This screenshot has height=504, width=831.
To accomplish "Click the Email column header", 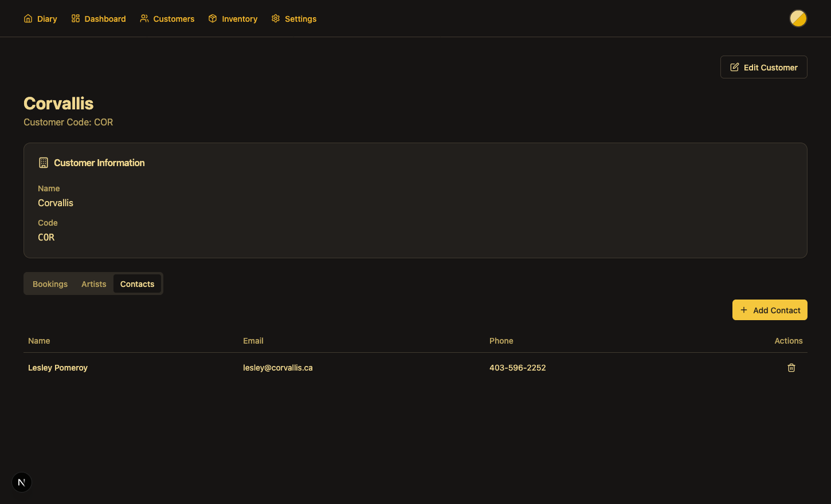I will click(x=253, y=341).
